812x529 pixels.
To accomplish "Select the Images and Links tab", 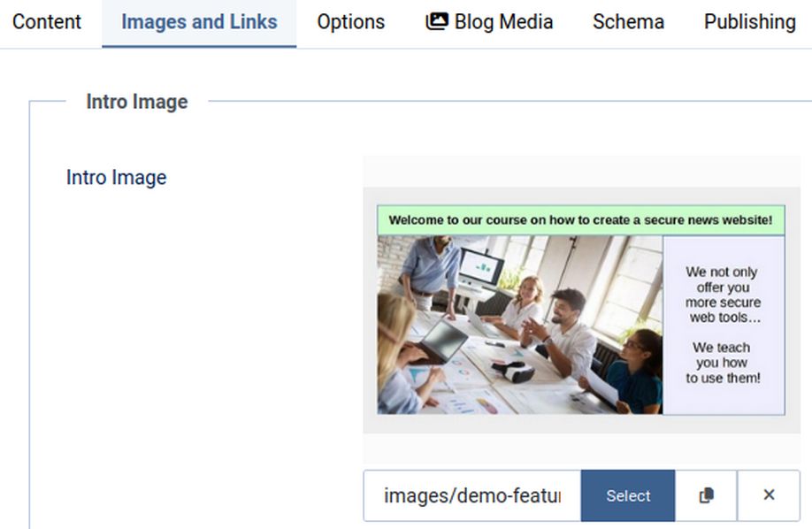I will [199, 22].
